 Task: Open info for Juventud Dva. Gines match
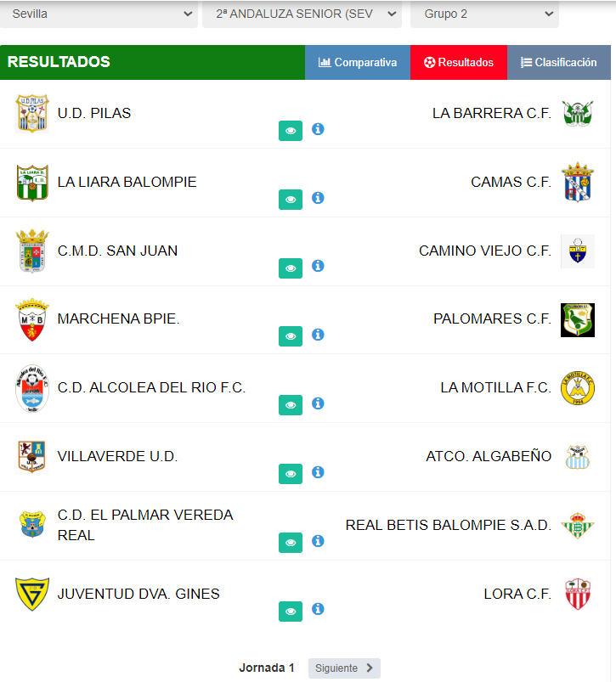coord(318,609)
